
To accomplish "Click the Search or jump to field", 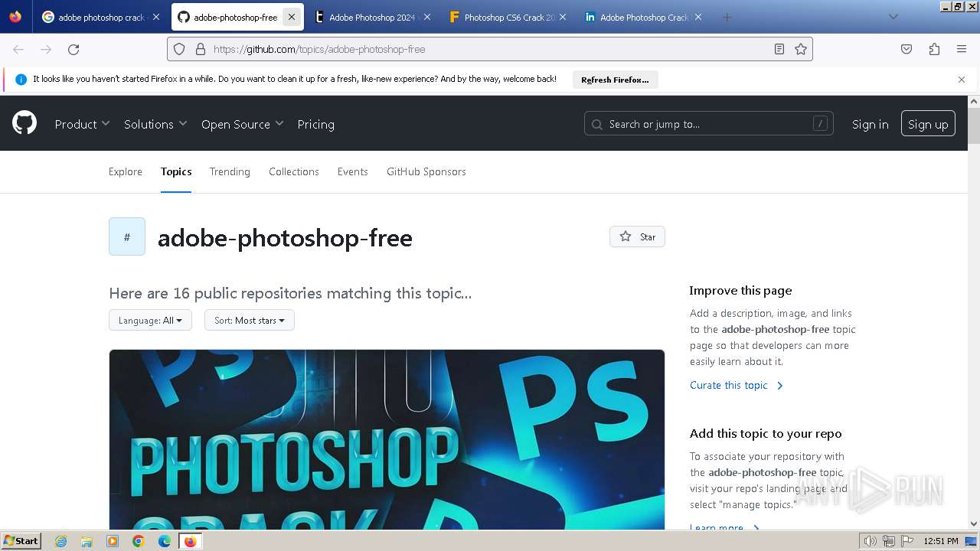I will point(708,124).
